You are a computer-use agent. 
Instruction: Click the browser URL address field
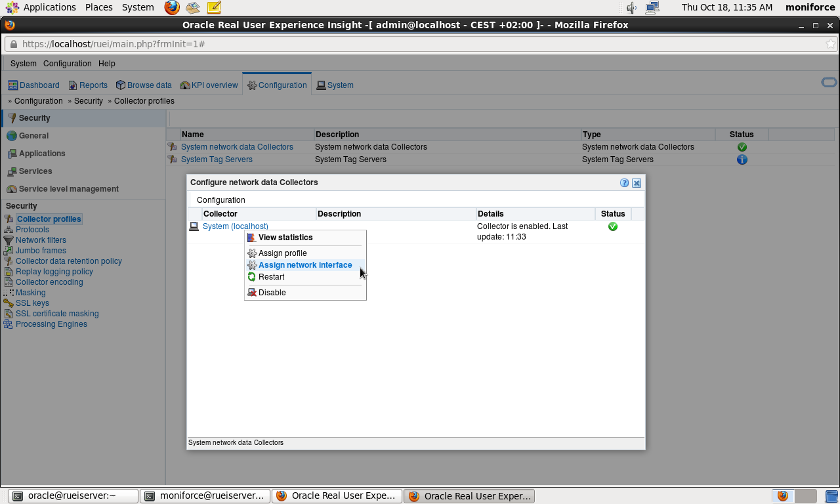420,44
